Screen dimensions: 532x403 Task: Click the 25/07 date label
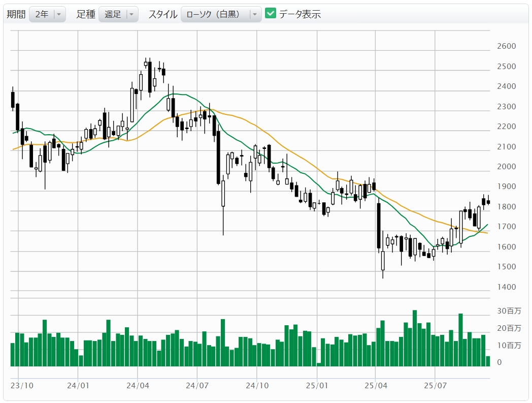436,386
